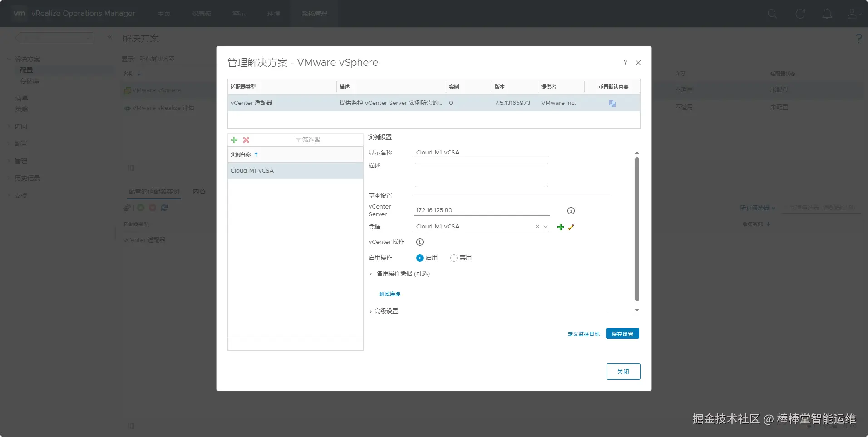Screen dimensions: 868x437
Task: Open the 所有筛选器 dropdown in background
Action: (x=758, y=208)
